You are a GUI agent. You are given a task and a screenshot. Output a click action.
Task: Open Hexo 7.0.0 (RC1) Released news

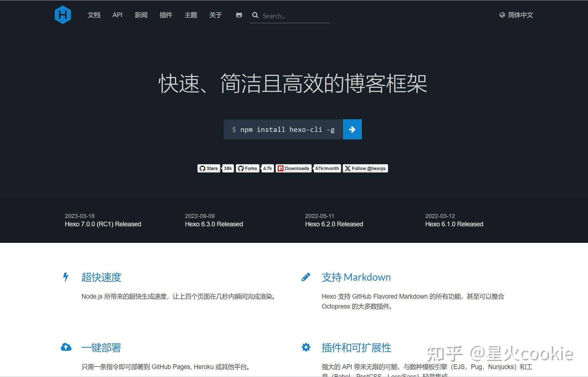(x=103, y=224)
